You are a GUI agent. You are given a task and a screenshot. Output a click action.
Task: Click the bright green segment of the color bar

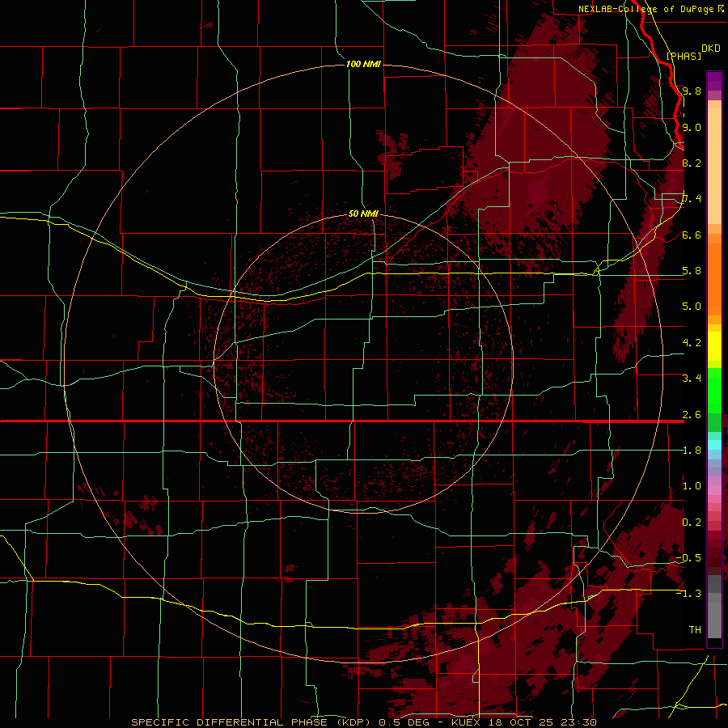point(714,391)
